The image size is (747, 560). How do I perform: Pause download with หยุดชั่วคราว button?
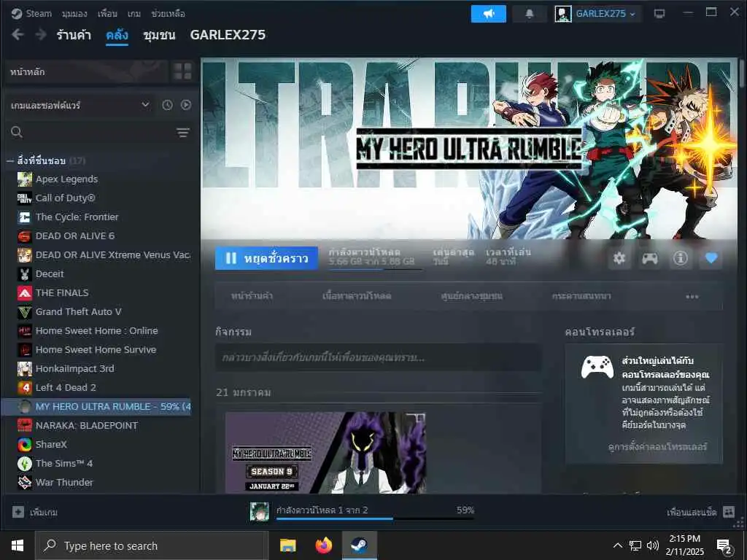point(266,258)
